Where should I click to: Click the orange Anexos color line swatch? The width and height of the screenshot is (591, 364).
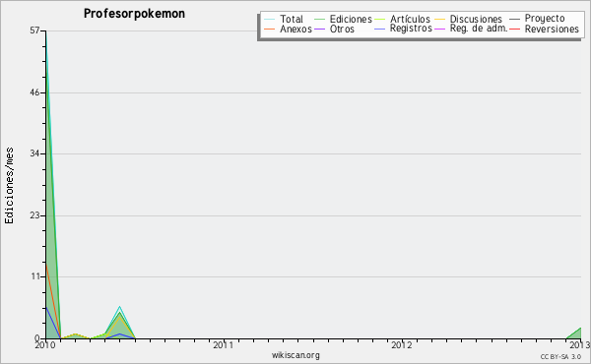pos(270,29)
